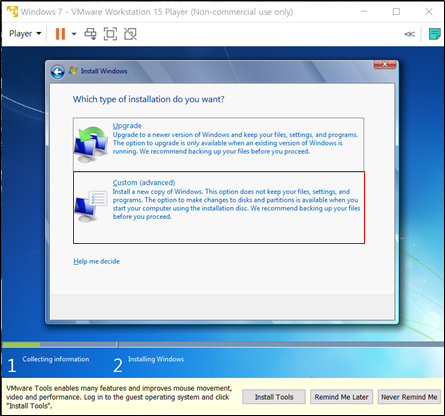Click the Installing Windows step label
This screenshot has height=416, width=445.
[156, 359]
